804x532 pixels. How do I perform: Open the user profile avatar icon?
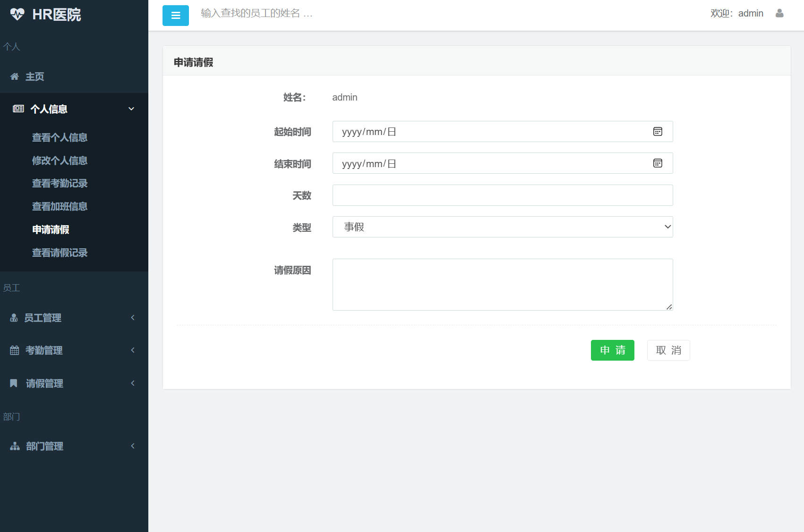779,13
